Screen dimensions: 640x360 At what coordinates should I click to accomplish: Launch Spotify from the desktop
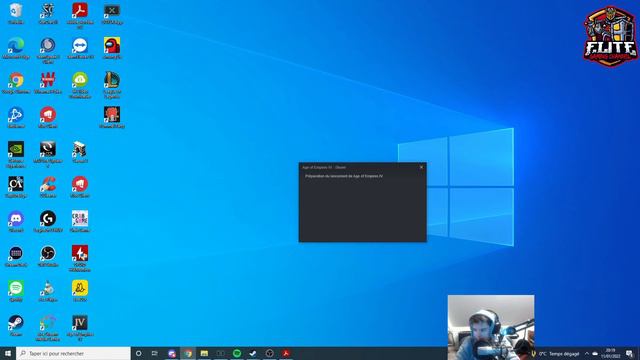(16, 291)
